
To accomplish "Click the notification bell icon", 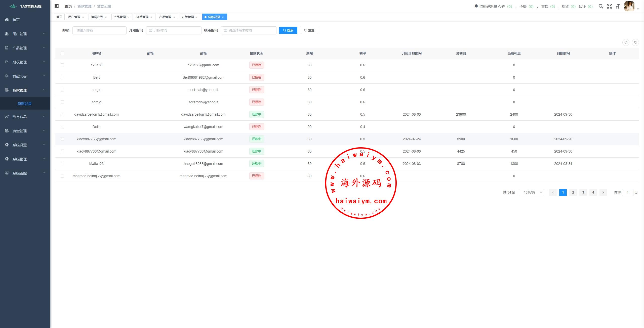I will tap(476, 6).
